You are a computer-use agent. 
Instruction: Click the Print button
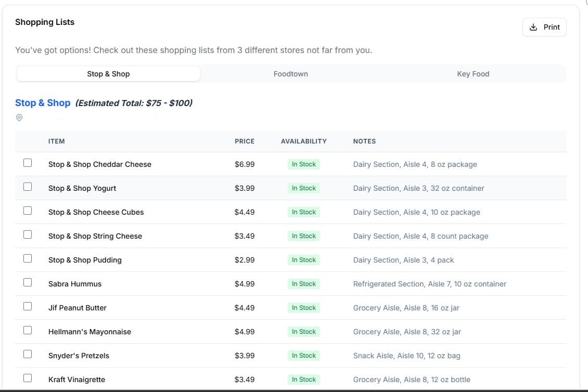[544, 27]
